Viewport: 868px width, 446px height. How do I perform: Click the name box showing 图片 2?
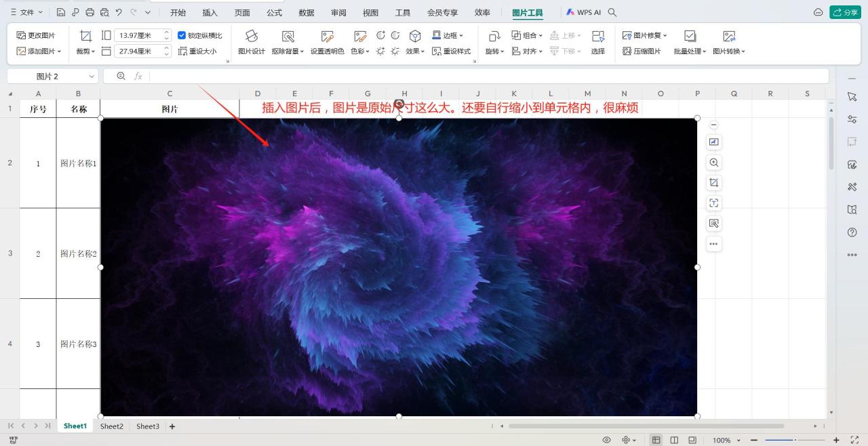(52, 76)
